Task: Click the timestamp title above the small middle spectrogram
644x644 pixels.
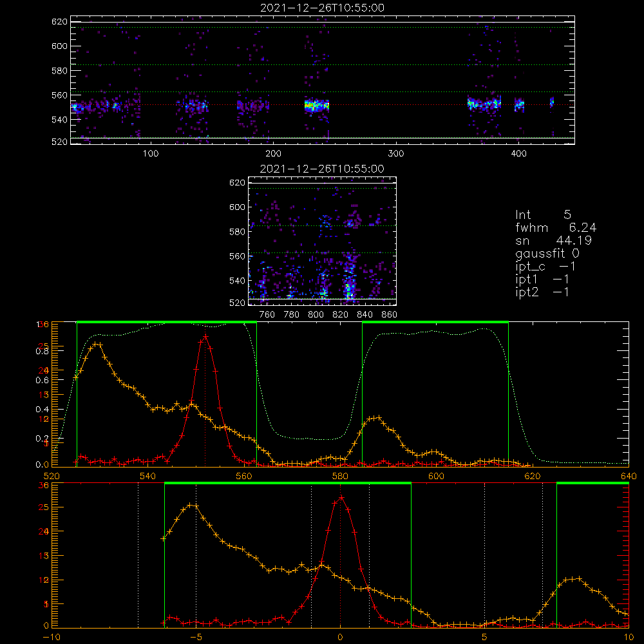Action: pos(323,169)
